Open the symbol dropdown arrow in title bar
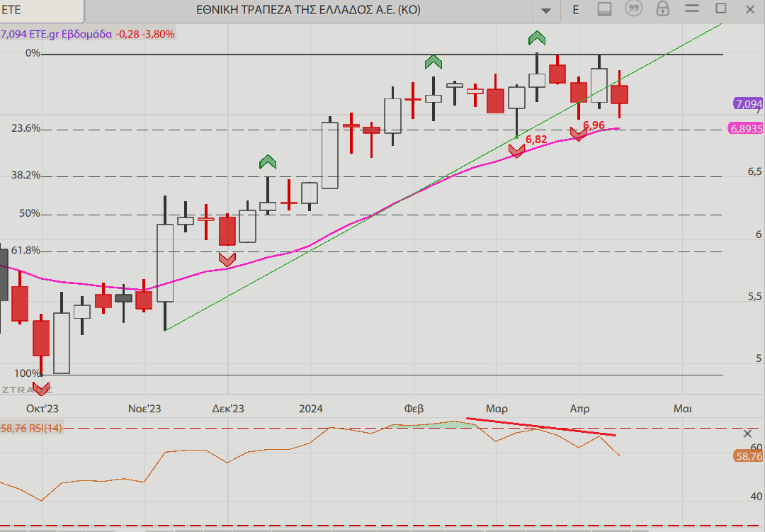Screen dimensions: 765x532 pos(546,10)
